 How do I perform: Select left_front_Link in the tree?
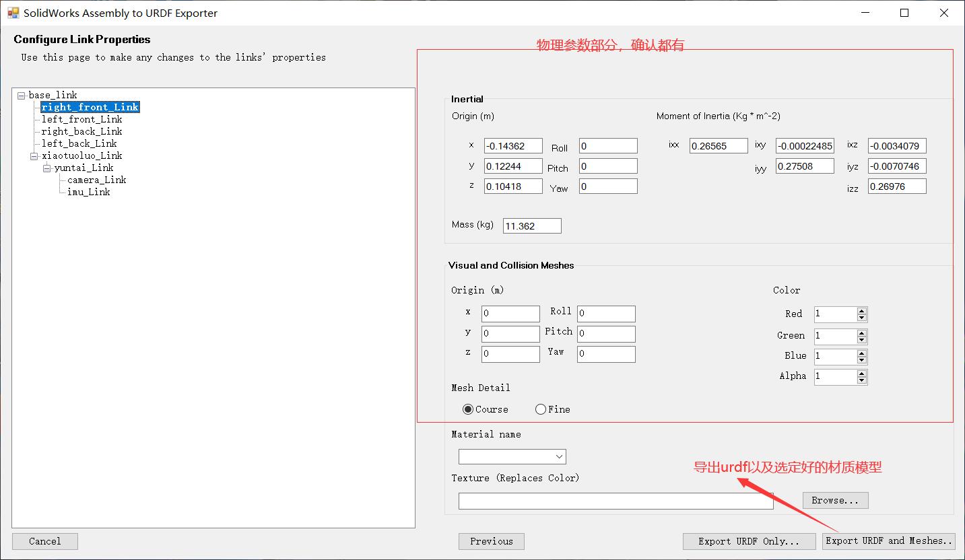click(x=81, y=119)
